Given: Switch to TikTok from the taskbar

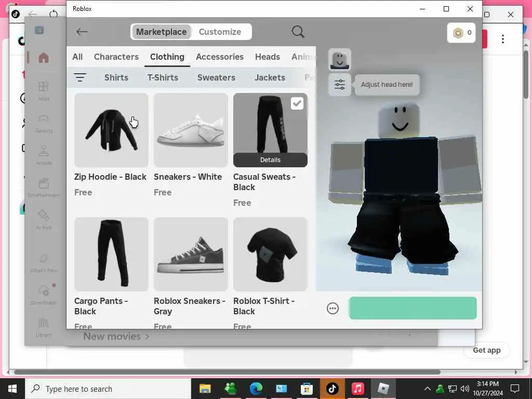Looking at the screenshot, I should pos(332,389).
